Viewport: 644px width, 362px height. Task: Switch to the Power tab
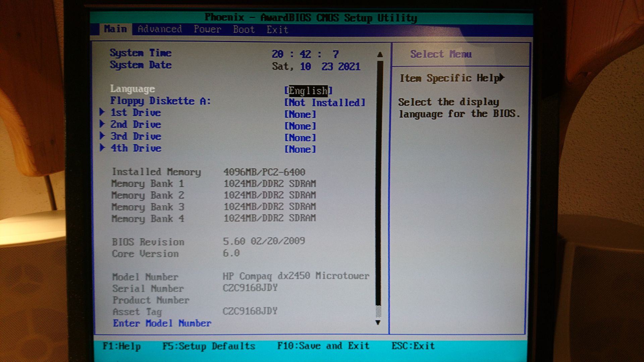click(207, 29)
